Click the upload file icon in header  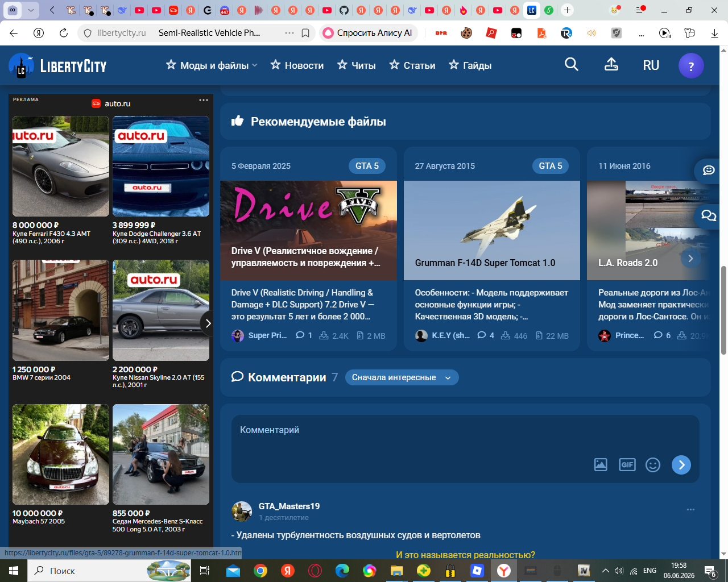tap(611, 65)
